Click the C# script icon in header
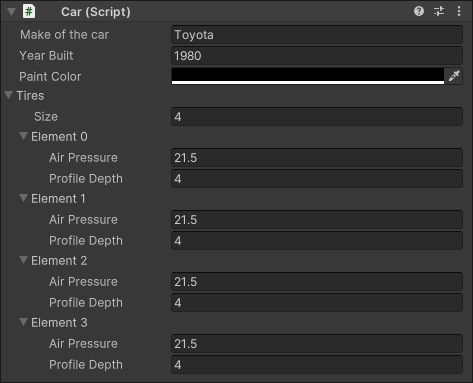This screenshot has height=383, width=473. tap(29, 11)
